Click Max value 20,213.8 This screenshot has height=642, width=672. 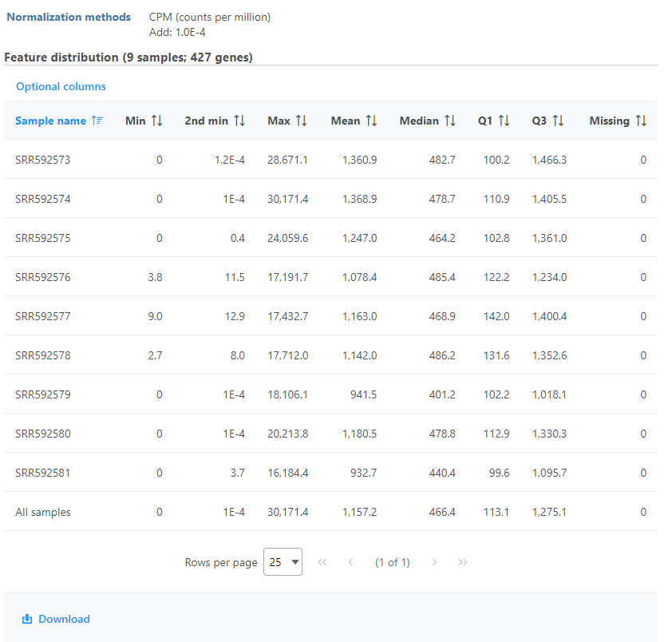pyautogui.click(x=287, y=434)
